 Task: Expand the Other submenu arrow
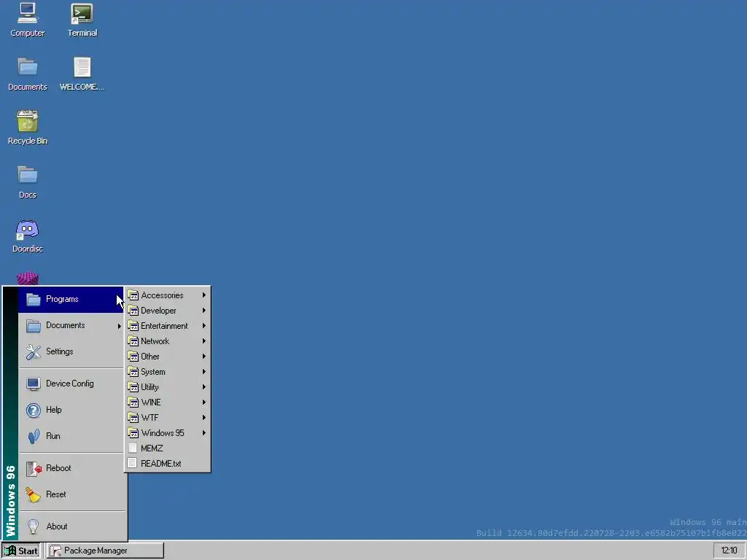click(x=204, y=356)
